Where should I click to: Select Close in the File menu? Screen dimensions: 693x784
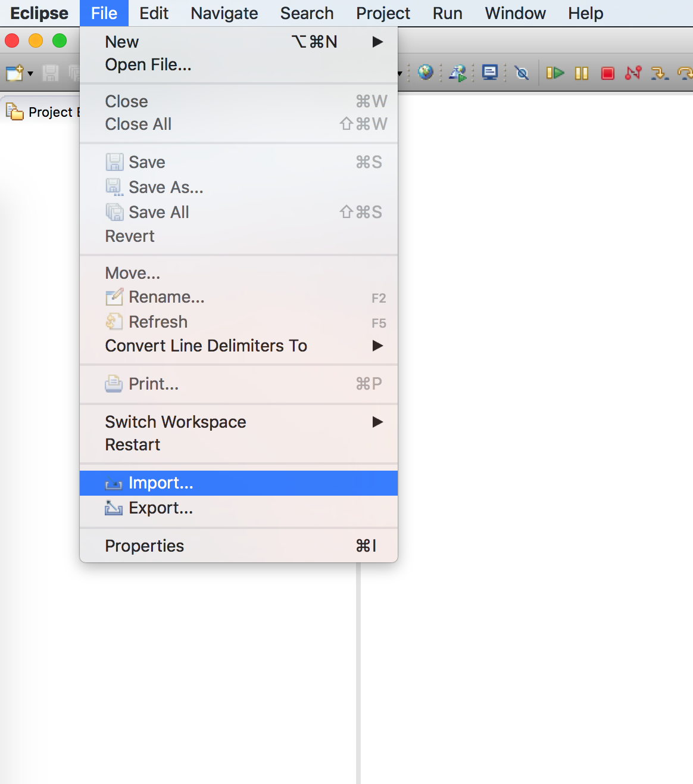(x=239, y=101)
